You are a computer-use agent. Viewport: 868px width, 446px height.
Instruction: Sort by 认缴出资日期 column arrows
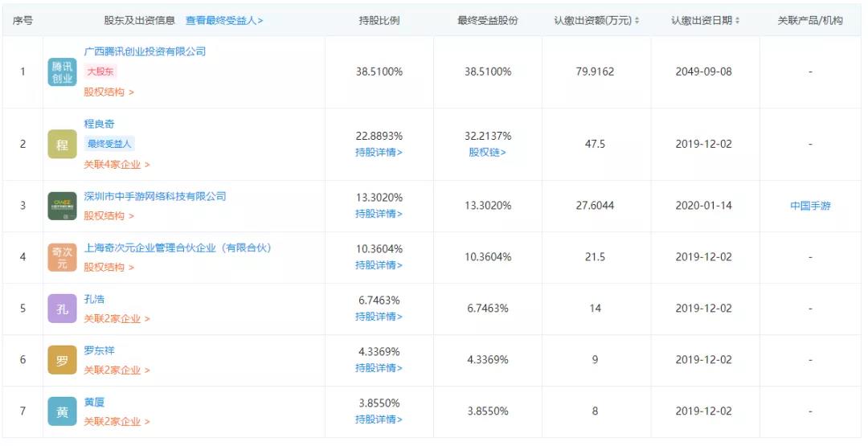tap(738, 21)
